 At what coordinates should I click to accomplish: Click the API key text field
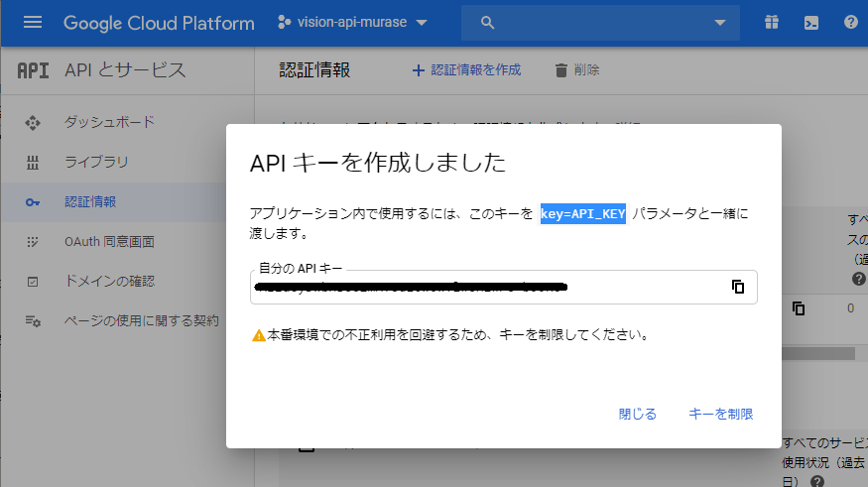503,288
